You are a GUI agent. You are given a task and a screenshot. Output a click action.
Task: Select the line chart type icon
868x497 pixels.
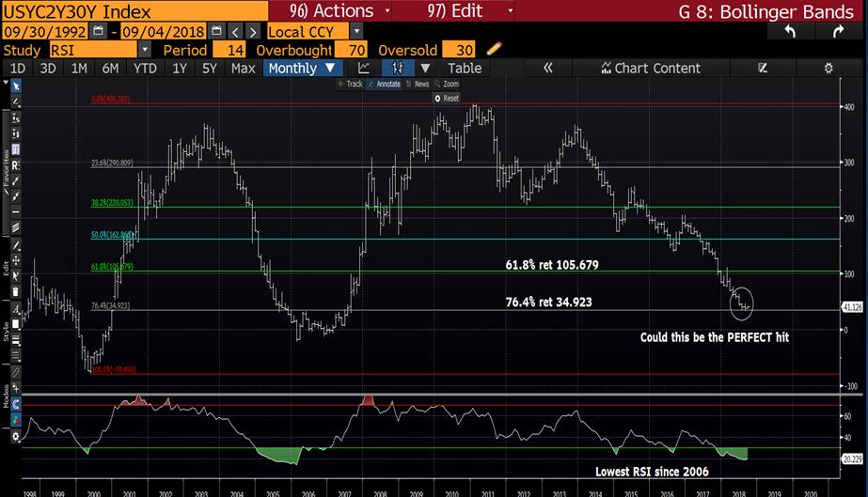point(364,68)
